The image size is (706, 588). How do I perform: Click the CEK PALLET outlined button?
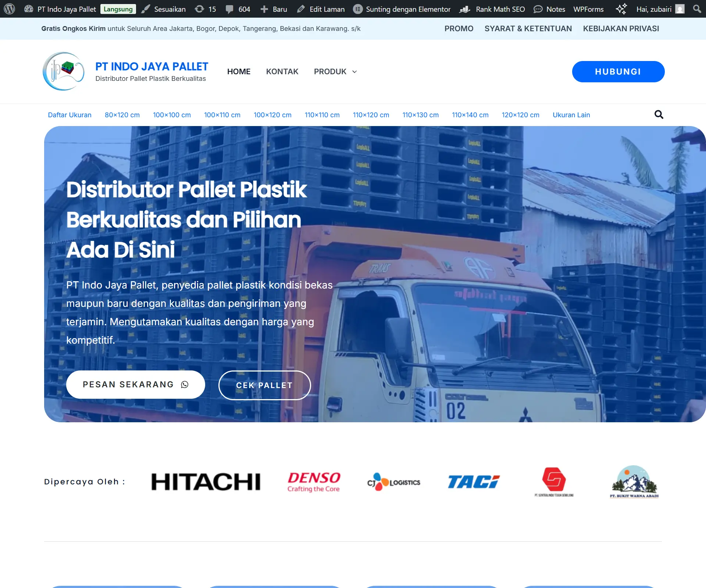(264, 385)
